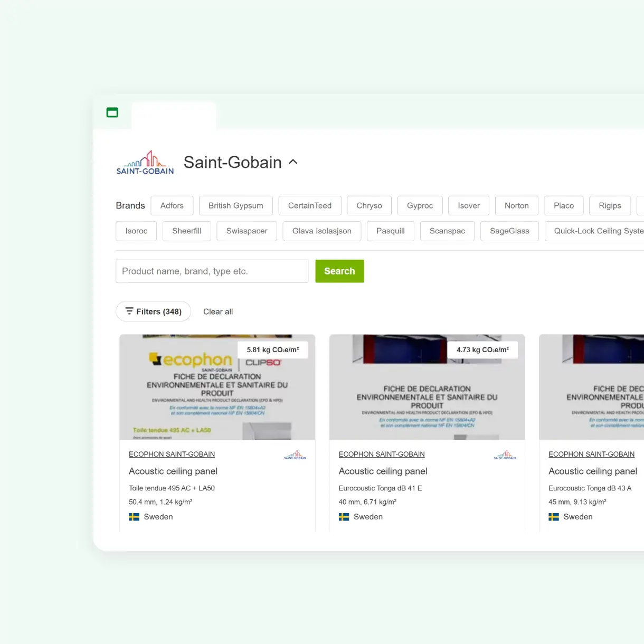
Task: Choose the Chryso brand chip
Action: pos(370,206)
